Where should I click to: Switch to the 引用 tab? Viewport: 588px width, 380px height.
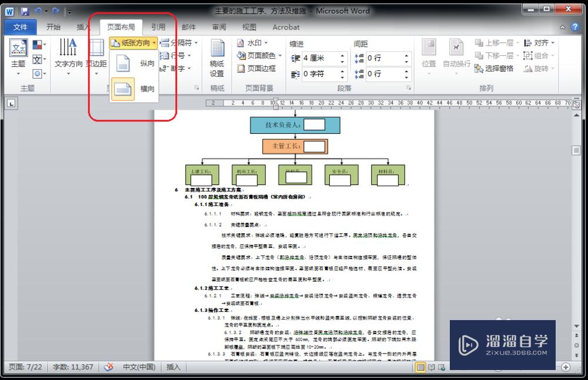coord(158,27)
